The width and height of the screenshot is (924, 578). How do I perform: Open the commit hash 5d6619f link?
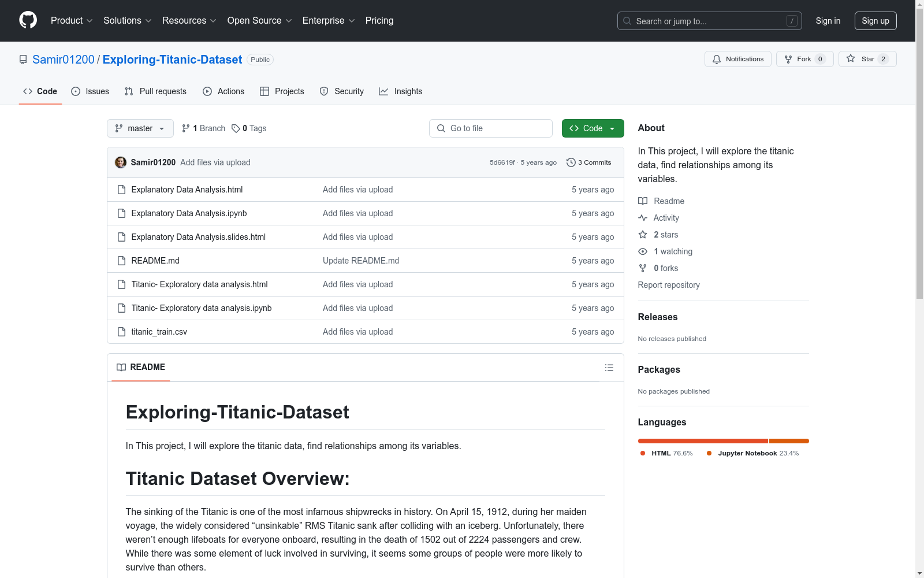(x=502, y=162)
